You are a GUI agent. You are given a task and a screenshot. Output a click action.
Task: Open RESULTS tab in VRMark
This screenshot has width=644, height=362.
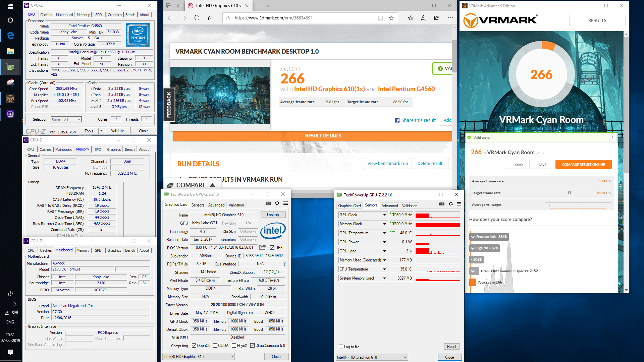tap(597, 20)
